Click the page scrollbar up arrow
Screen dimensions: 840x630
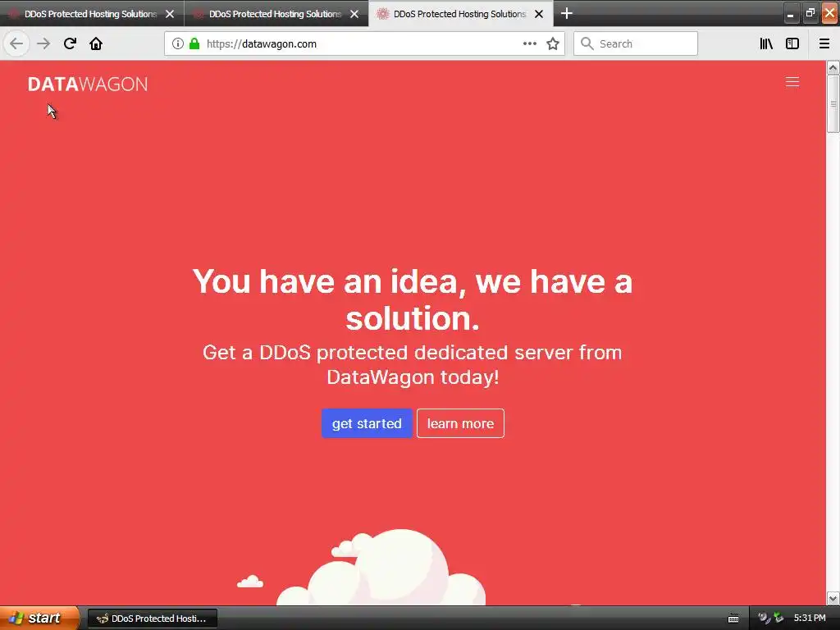point(833,67)
